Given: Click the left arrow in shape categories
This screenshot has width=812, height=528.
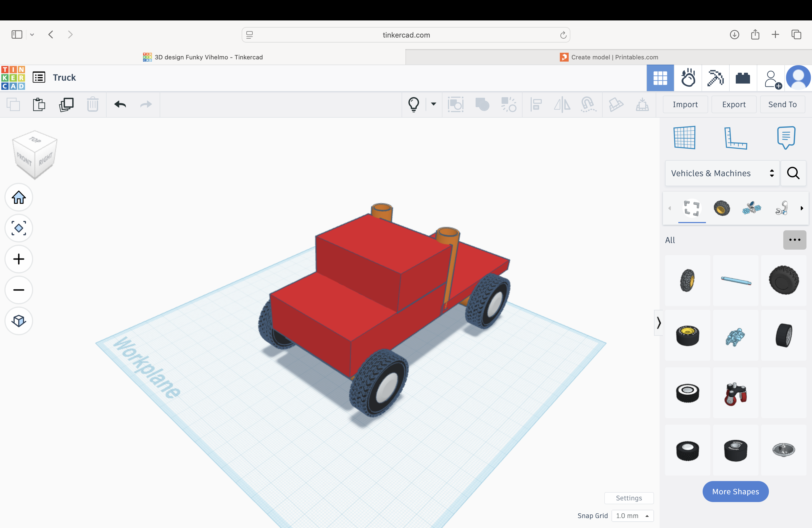Looking at the screenshot, I should (x=669, y=208).
